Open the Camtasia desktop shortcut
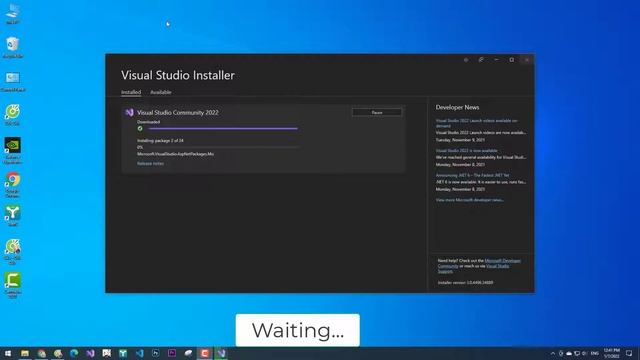 click(x=13, y=285)
